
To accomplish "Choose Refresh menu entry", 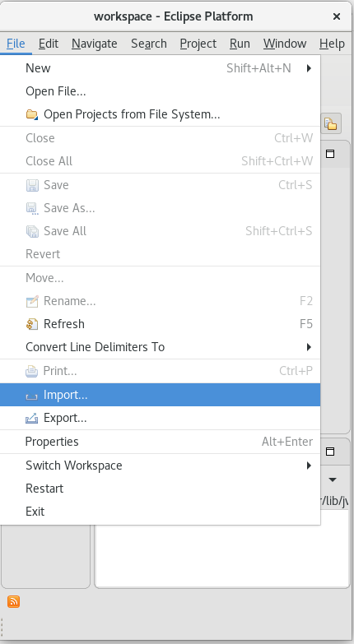I will coord(160,324).
